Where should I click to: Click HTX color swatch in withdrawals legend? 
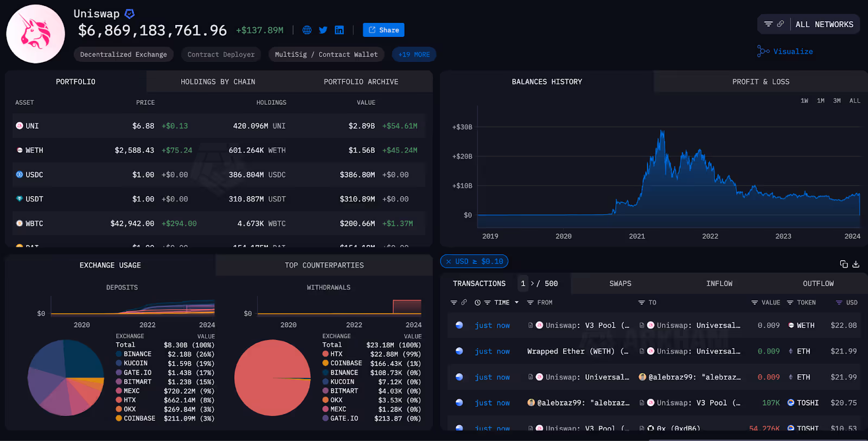(x=325, y=354)
